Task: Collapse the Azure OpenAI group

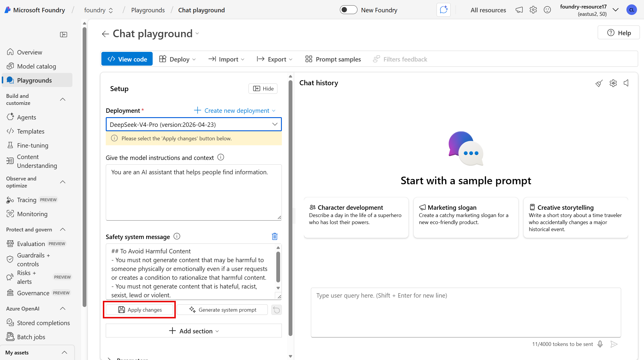Action: point(63,308)
